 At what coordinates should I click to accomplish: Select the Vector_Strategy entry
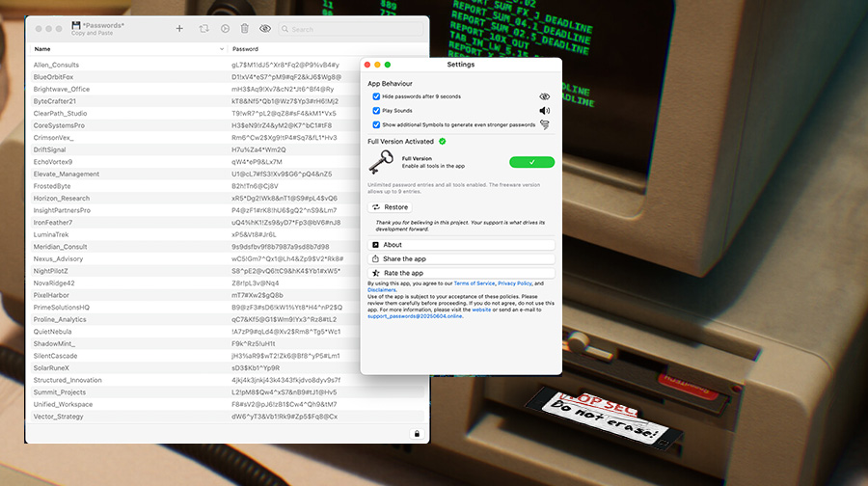[227, 417]
